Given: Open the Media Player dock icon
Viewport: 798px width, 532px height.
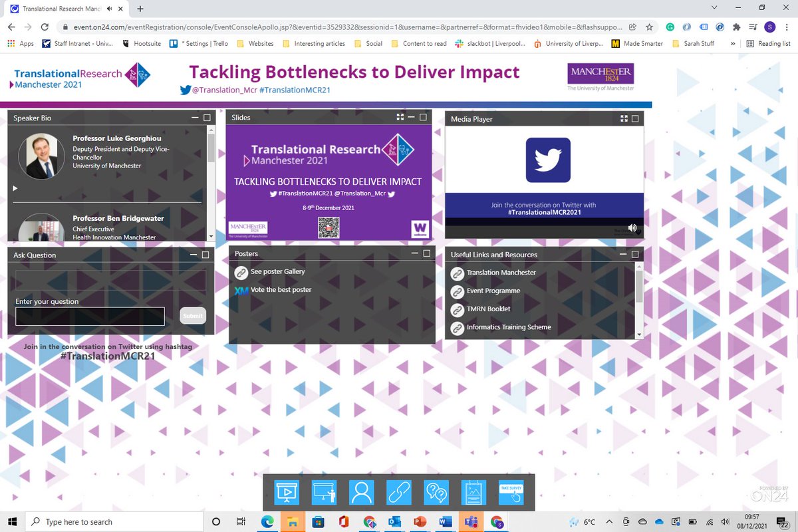Looking at the screenshot, I should [287, 493].
